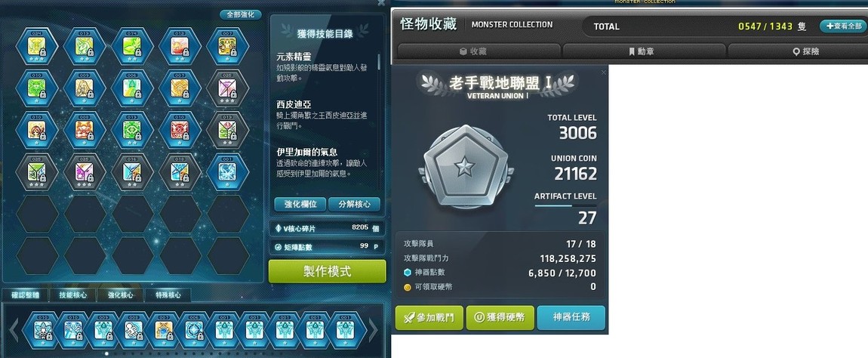Collect coins with the 獲得硬幣 button

tap(500, 318)
